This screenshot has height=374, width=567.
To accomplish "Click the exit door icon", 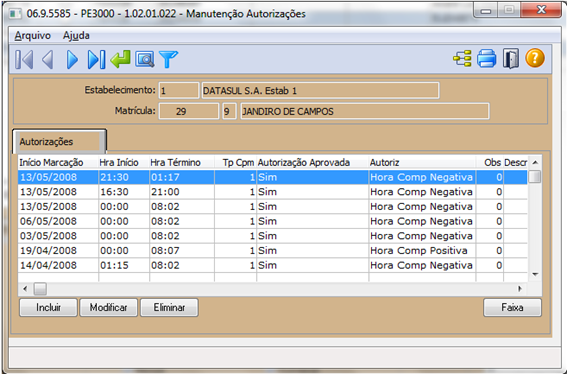I will [x=511, y=59].
